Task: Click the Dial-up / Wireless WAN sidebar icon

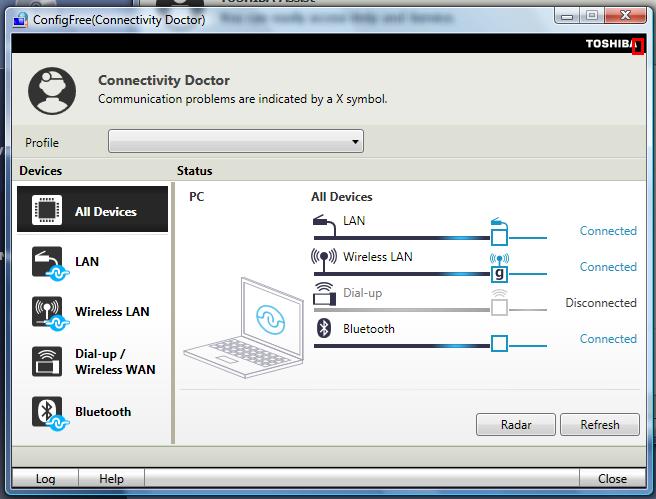Action: pos(47,361)
